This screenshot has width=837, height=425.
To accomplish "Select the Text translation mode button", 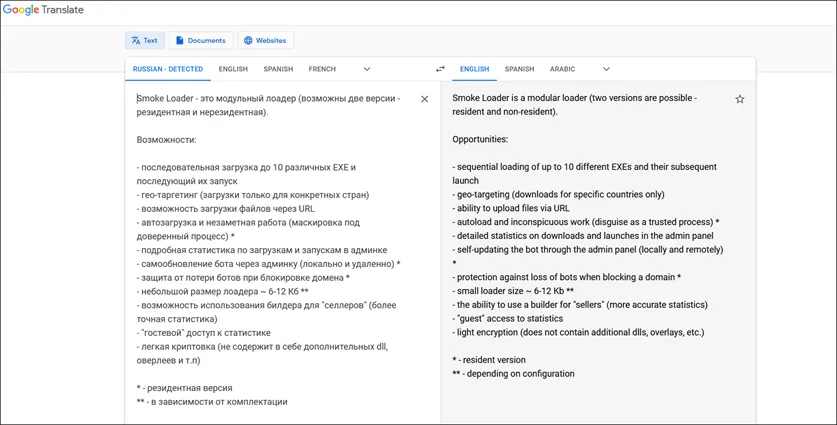I will pos(145,41).
